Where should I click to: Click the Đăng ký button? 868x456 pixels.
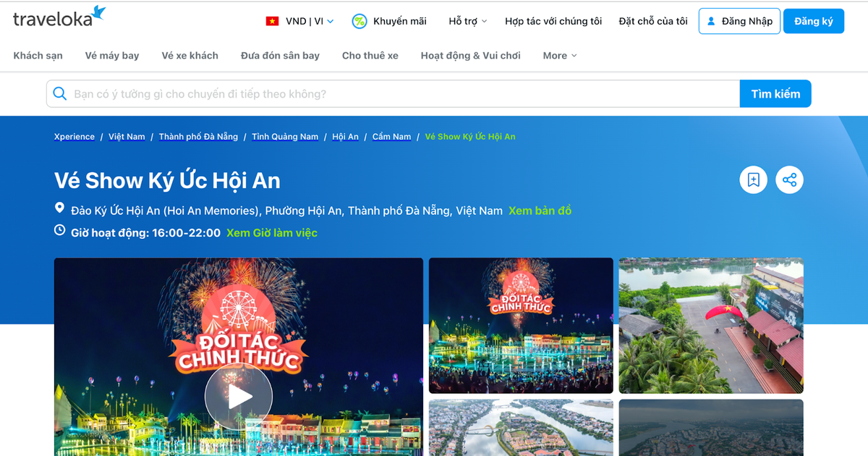pos(814,21)
